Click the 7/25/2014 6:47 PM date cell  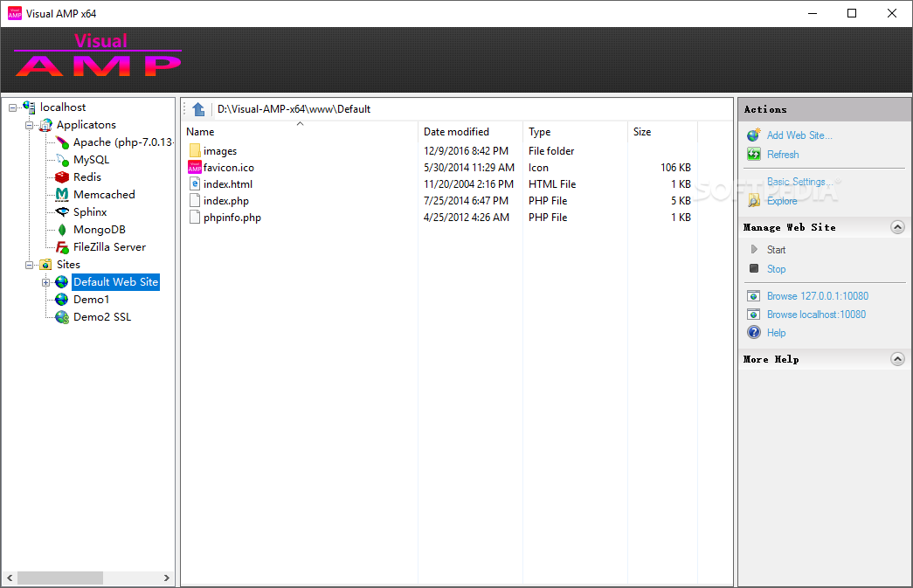tap(466, 200)
